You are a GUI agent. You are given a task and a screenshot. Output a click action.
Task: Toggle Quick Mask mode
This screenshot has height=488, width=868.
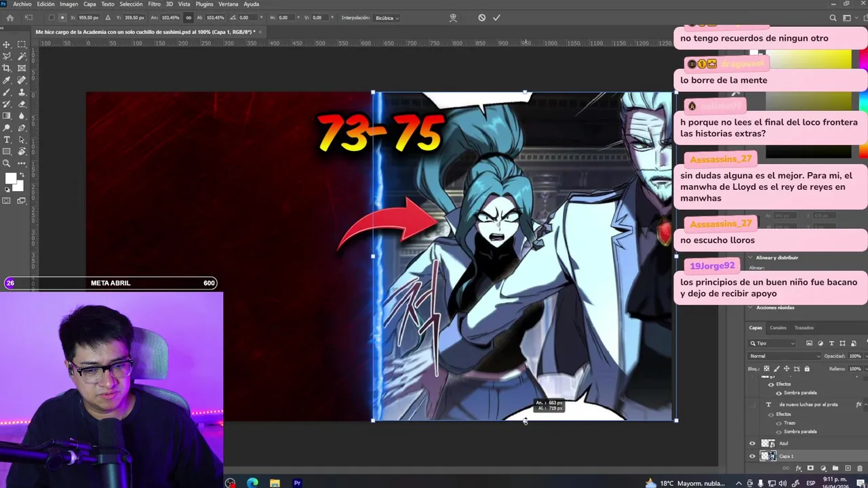[7, 201]
